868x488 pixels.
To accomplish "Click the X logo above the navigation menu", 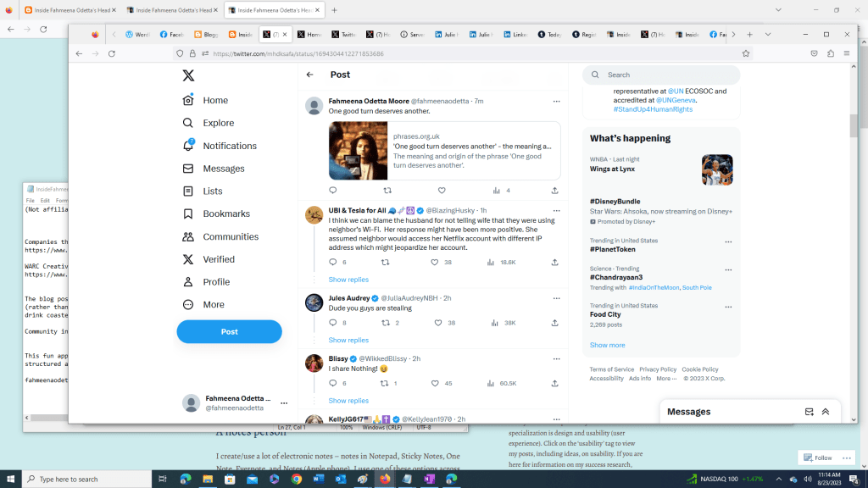I will click(x=189, y=75).
